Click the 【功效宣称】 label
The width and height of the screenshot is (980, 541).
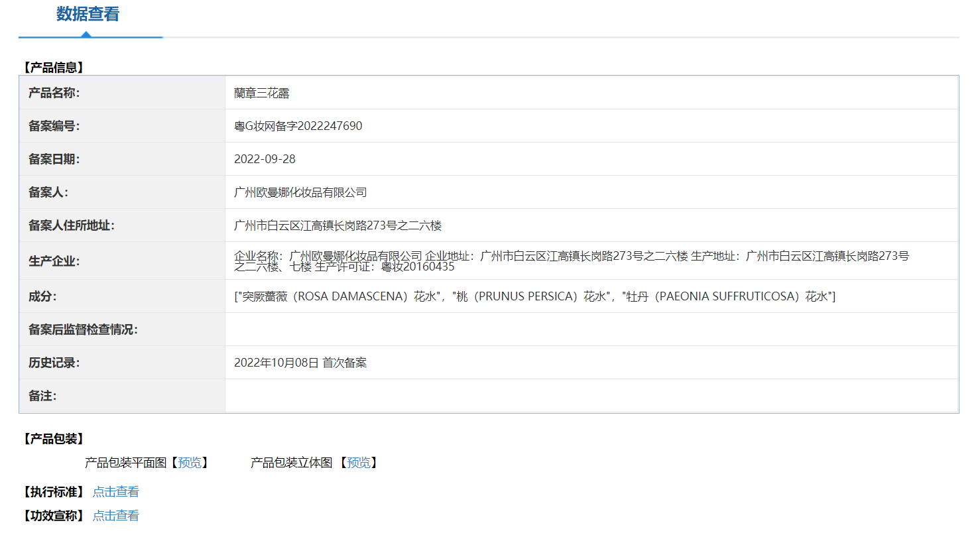(x=54, y=516)
